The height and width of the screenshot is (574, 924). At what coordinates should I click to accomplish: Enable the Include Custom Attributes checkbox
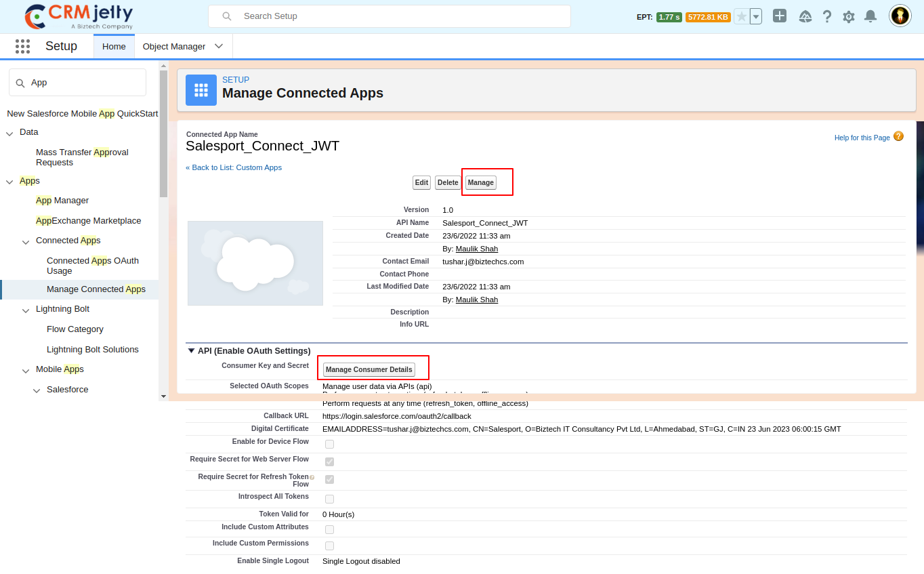pos(329,529)
